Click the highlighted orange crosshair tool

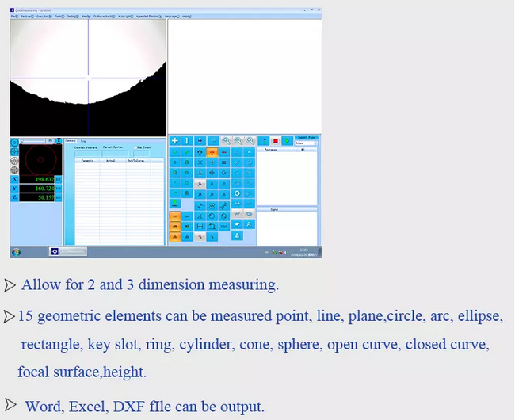[x=212, y=151]
